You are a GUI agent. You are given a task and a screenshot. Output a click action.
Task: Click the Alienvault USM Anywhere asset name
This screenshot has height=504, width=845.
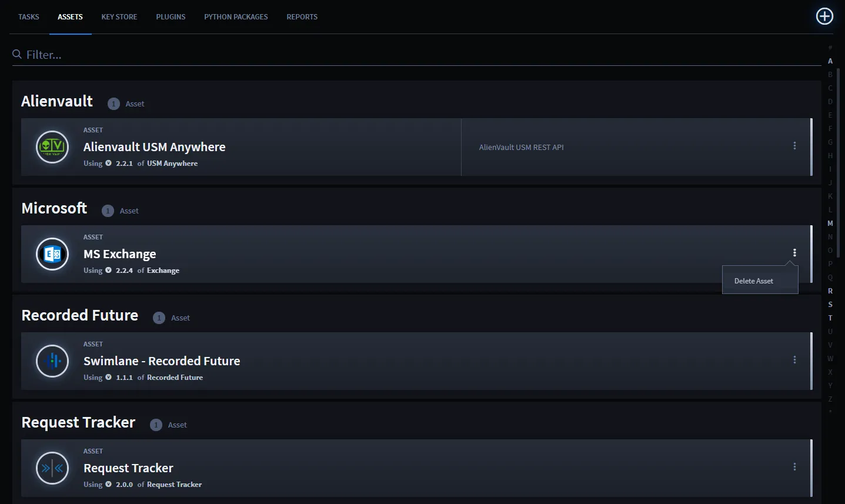(x=155, y=147)
